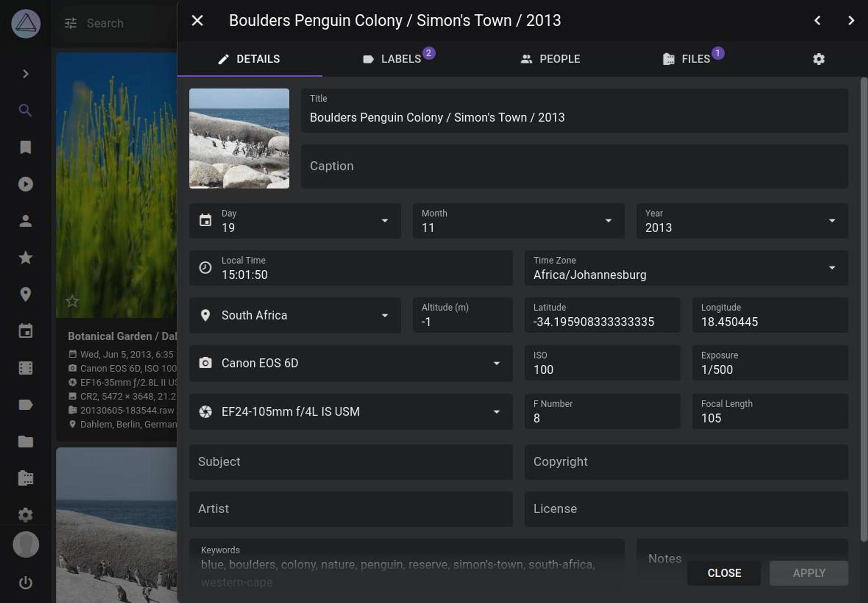Open the search section in the sidebar

(x=25, y=110)
